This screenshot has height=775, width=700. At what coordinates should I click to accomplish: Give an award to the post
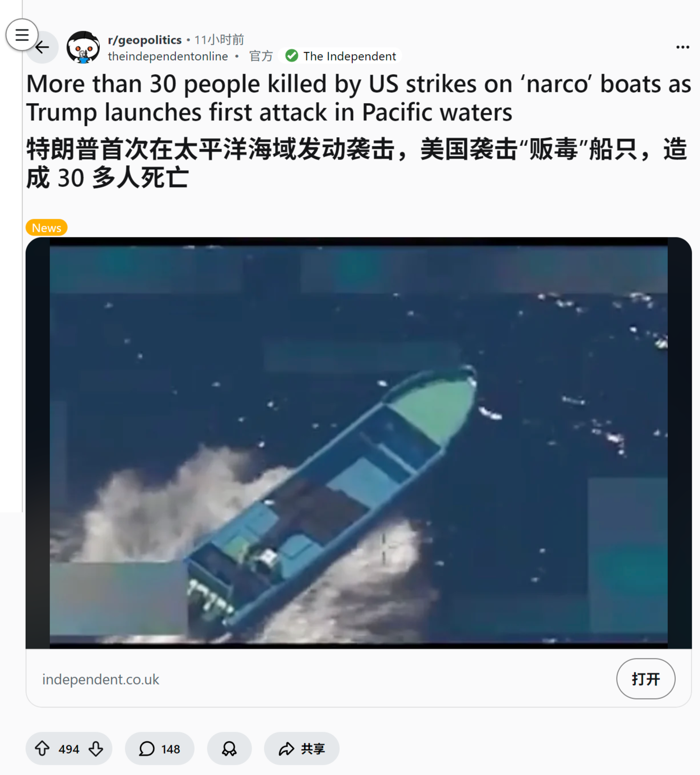tap(229, 748)
